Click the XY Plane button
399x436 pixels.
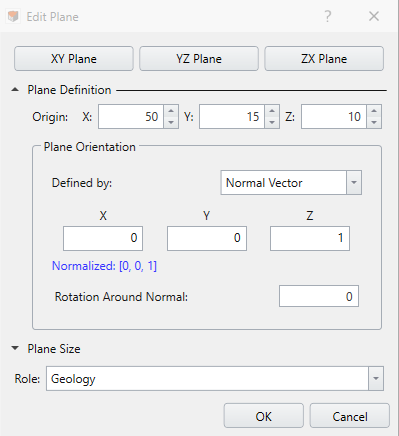pos(74,59)
